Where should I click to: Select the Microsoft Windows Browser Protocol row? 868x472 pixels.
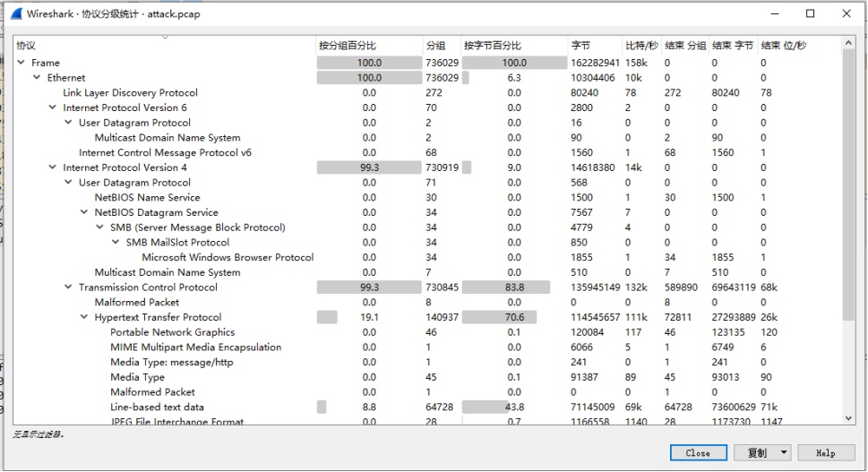(427, 257)
